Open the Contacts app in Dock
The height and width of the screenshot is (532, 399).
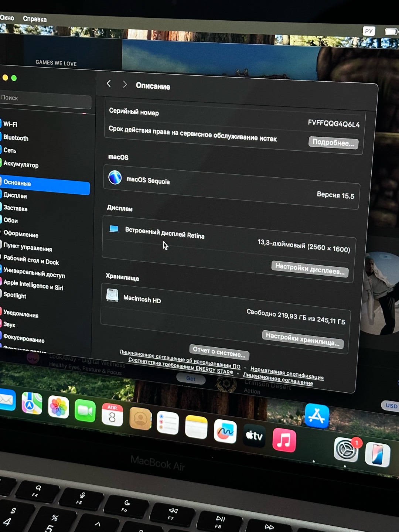pyautogui.click(x=140, y=419)
